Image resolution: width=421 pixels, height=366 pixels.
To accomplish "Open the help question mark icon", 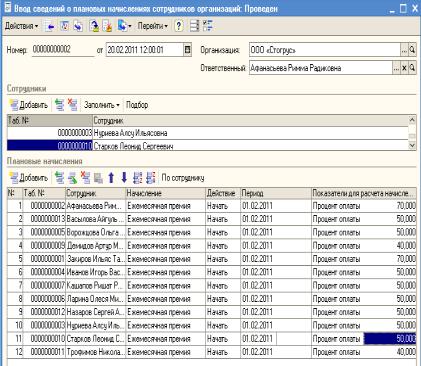I will click(x=179, y=26).
